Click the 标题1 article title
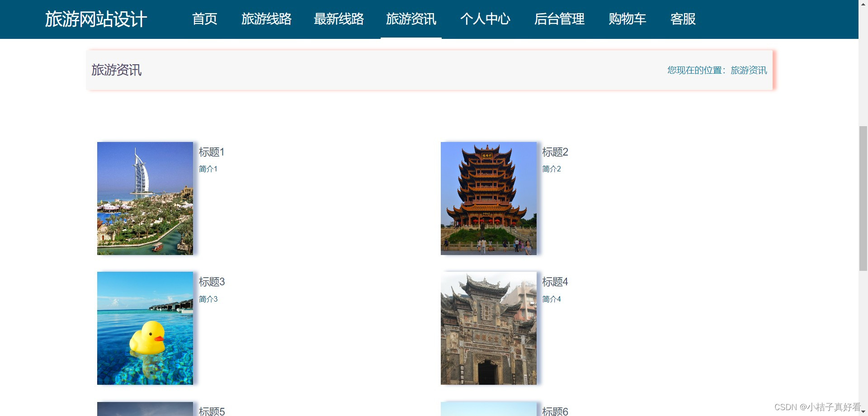The height and width of the screenshot is (416, 868). pyautogui.click(x=212, y=152)
